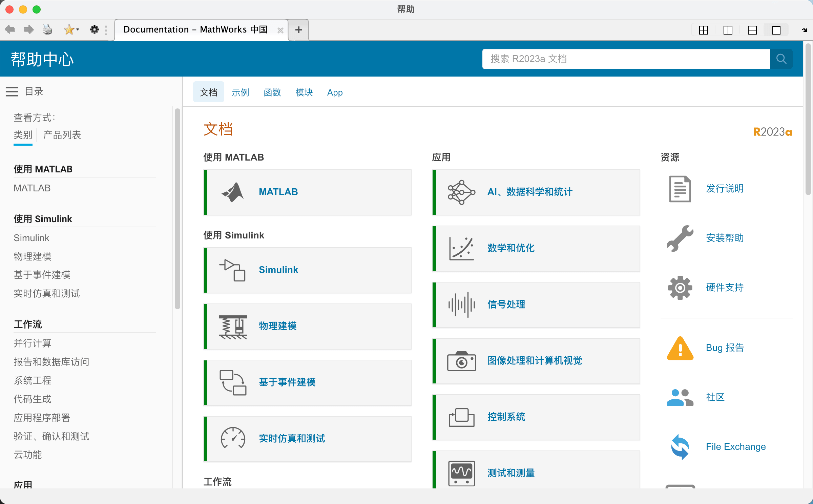Click the AI neural network icon
Image resolution: width=813 pixels, height=504 pixels.
click(x=461, y=192)
